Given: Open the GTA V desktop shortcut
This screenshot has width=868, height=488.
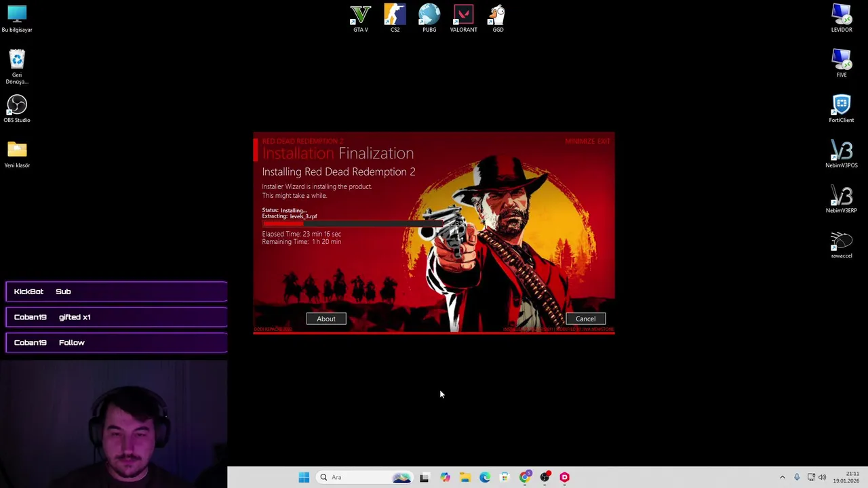Looking at the screenshot, I should tap(361, 18).
